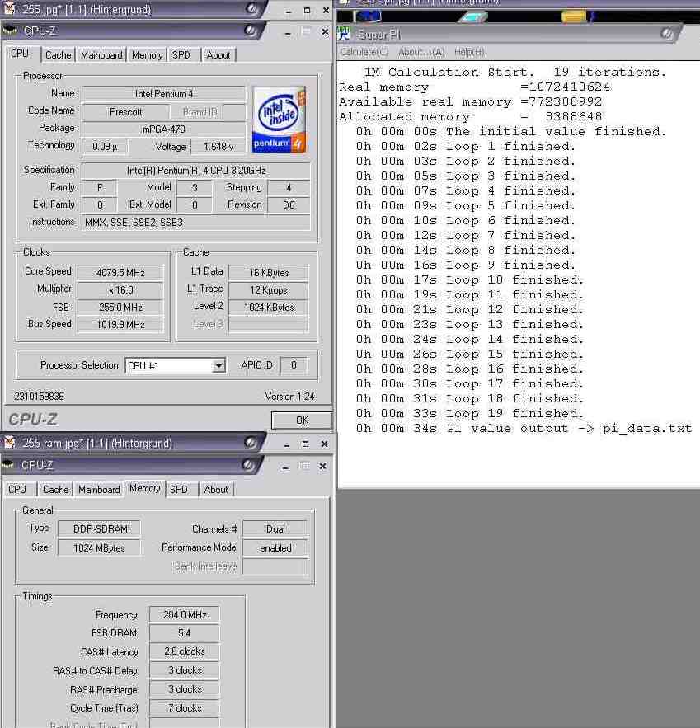Show the About tab in upper CPU-Z
700x728 pixels.
point(218,55)
